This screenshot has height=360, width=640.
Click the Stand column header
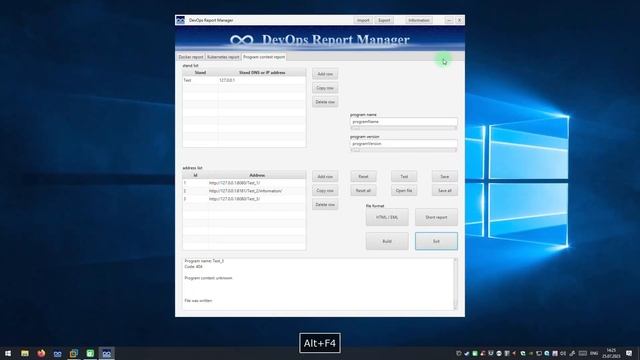(200, 72)
